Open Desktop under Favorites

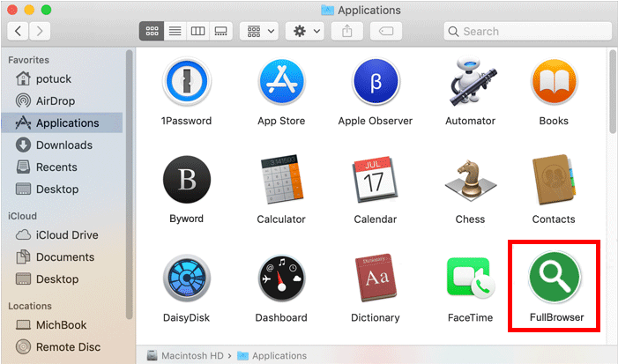[63, 189]
